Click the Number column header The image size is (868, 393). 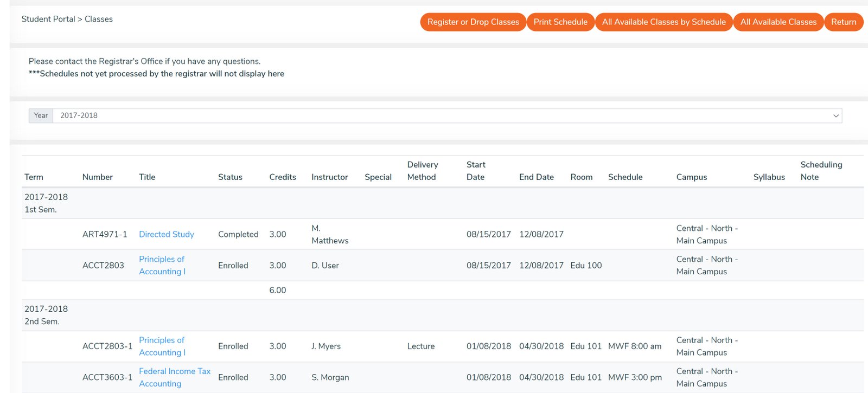98,177
